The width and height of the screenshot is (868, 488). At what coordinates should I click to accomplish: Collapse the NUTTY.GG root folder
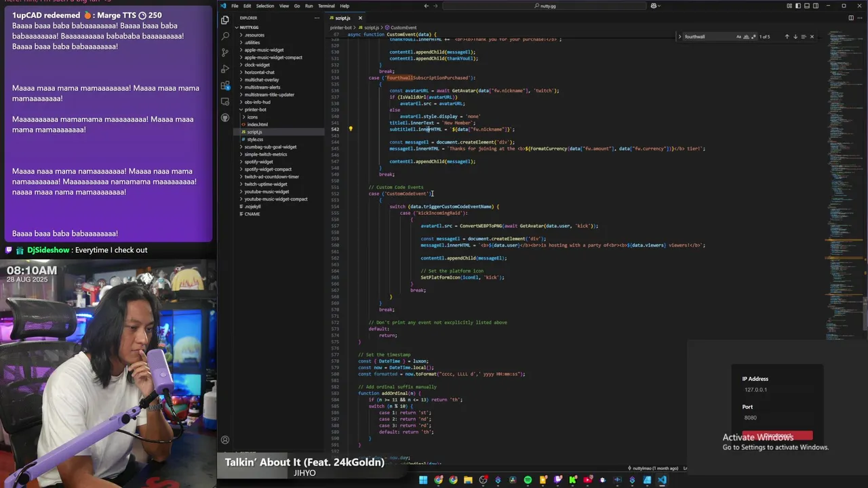237,28
